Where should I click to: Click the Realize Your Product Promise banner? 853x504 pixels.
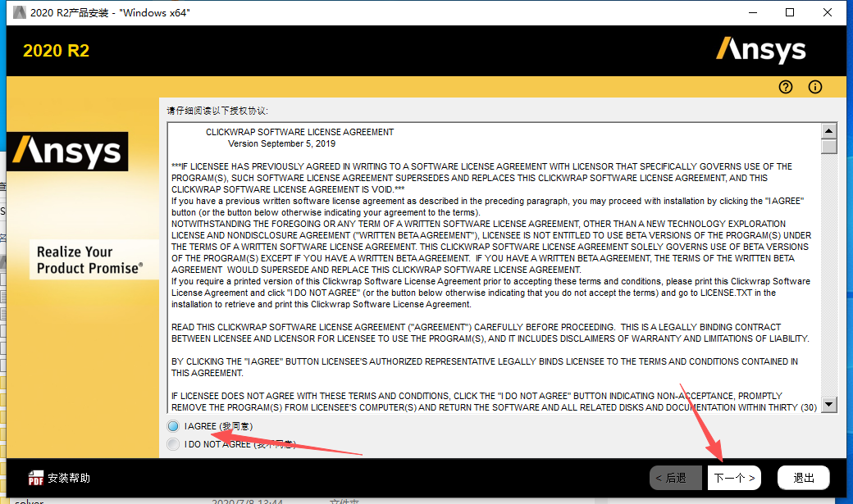pos(89,260)
